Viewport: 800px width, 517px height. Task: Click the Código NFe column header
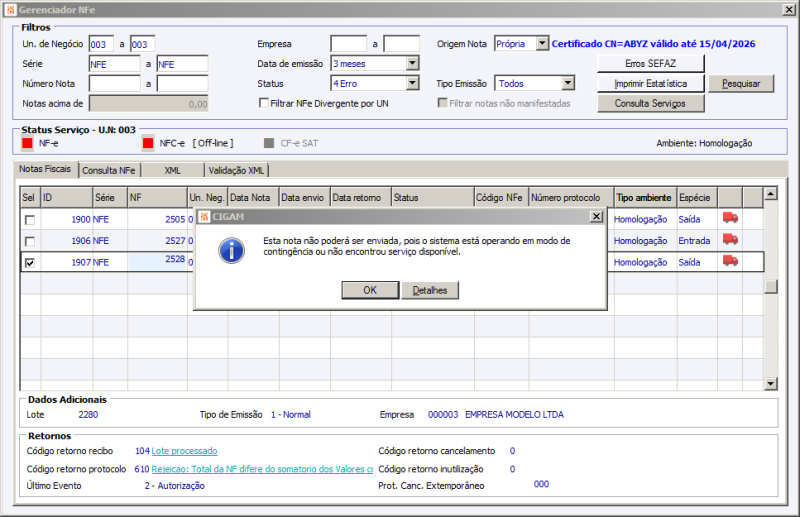tap(501, 198)
